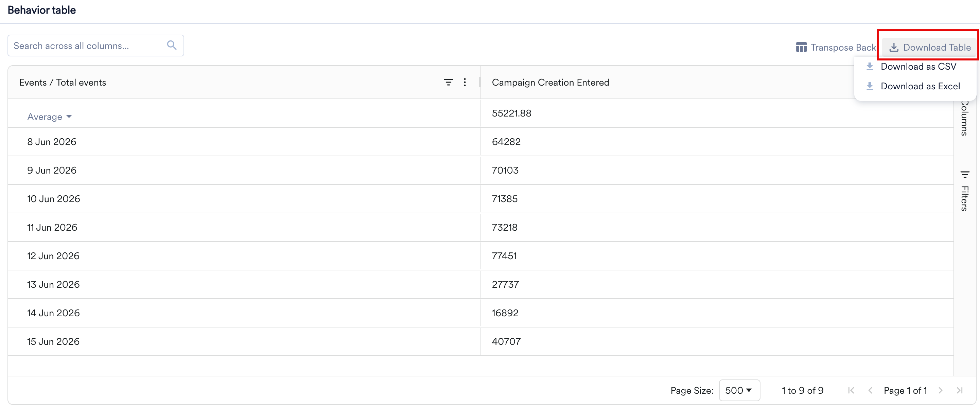This screenshot has width=980, height=409.
Task: Click the Download Table arrow icon
Action: (x=894, y=47)
